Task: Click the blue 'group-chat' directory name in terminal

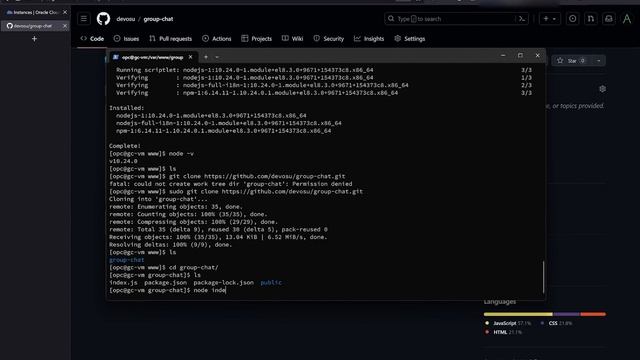Action: (127, 260)
